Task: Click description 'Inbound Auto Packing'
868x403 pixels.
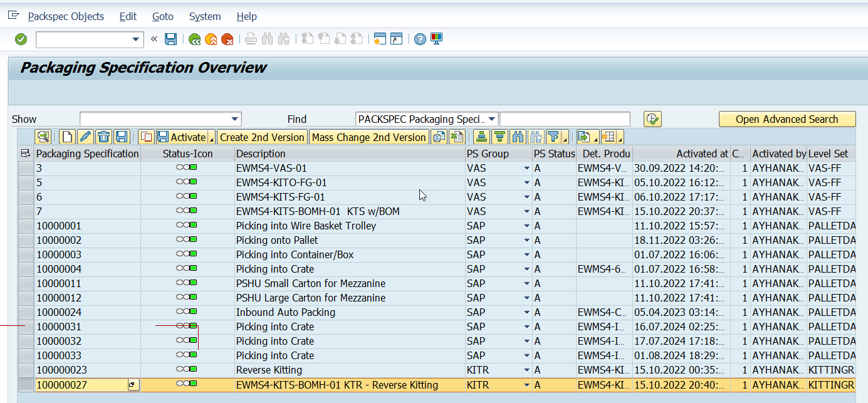Action: click(286, 313)
